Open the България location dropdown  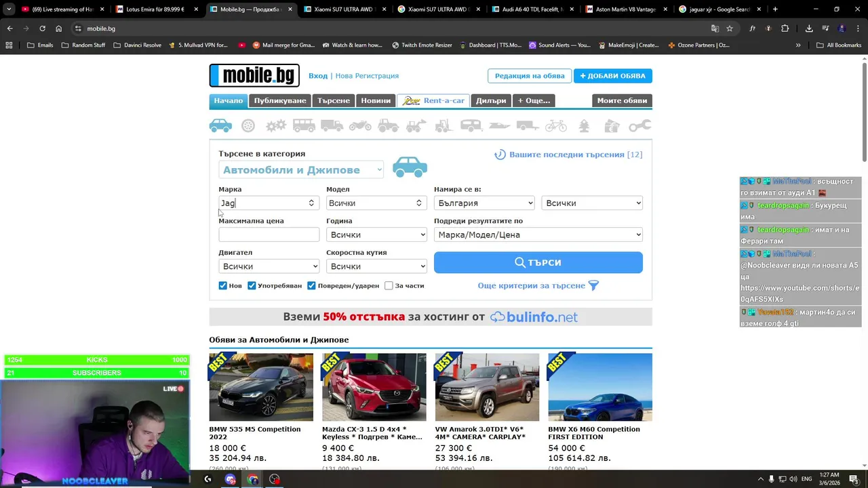click(x=484, y=203)
